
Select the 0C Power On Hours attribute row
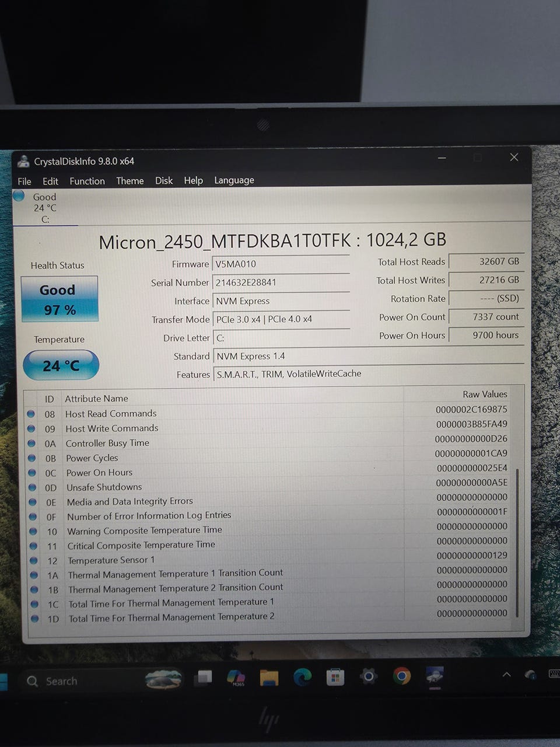[267, 471]
